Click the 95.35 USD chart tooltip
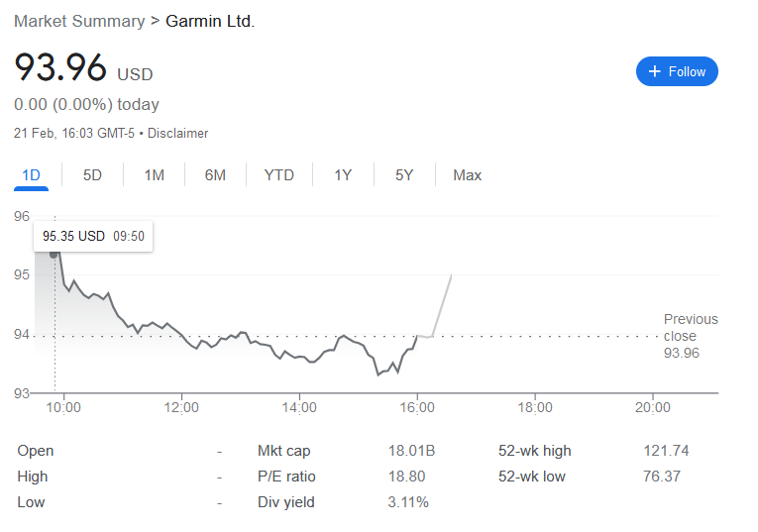 93,237
